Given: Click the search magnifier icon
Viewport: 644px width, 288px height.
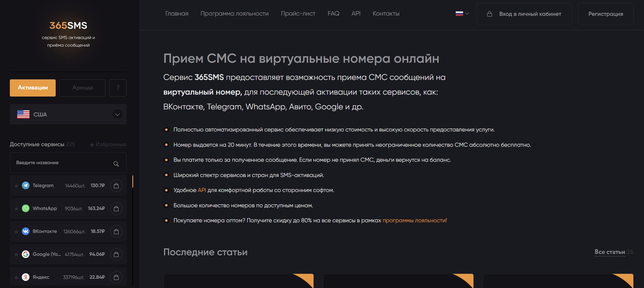Looking at the screenshot, I should 116,164.
